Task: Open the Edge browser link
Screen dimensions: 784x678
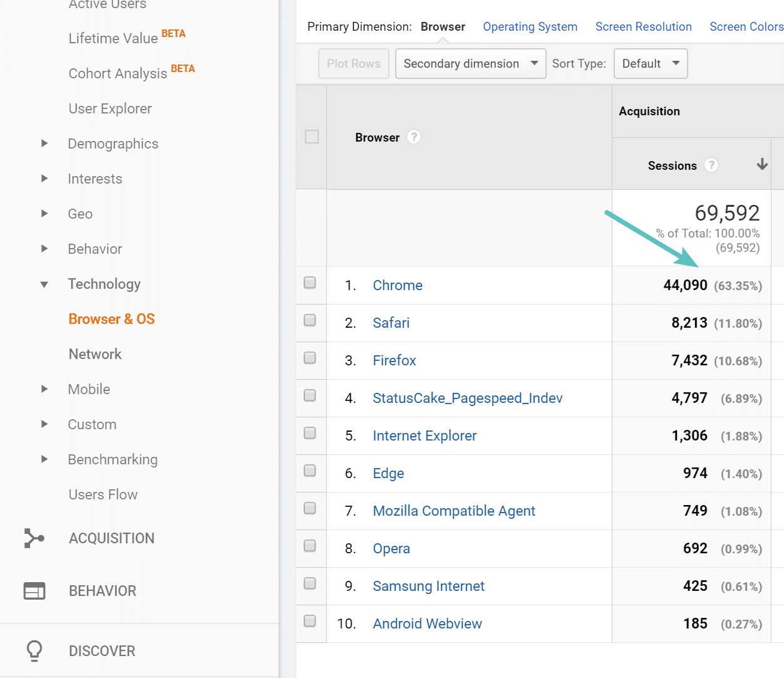Action: point(388,473)
